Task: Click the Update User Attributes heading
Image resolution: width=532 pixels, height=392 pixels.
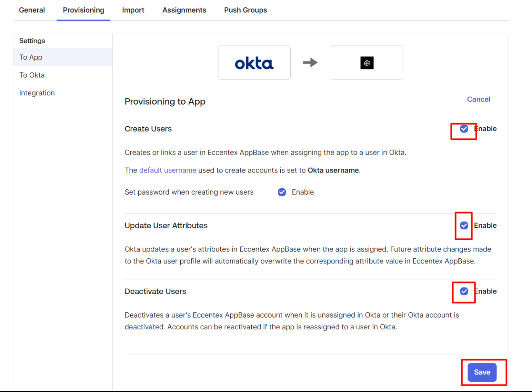Action: pos(166,226)
